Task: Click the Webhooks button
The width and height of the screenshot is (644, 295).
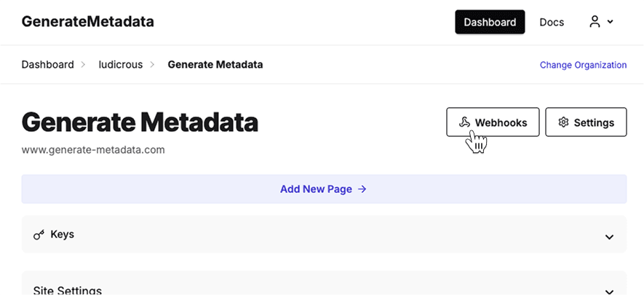Action: tap(493, 122)
